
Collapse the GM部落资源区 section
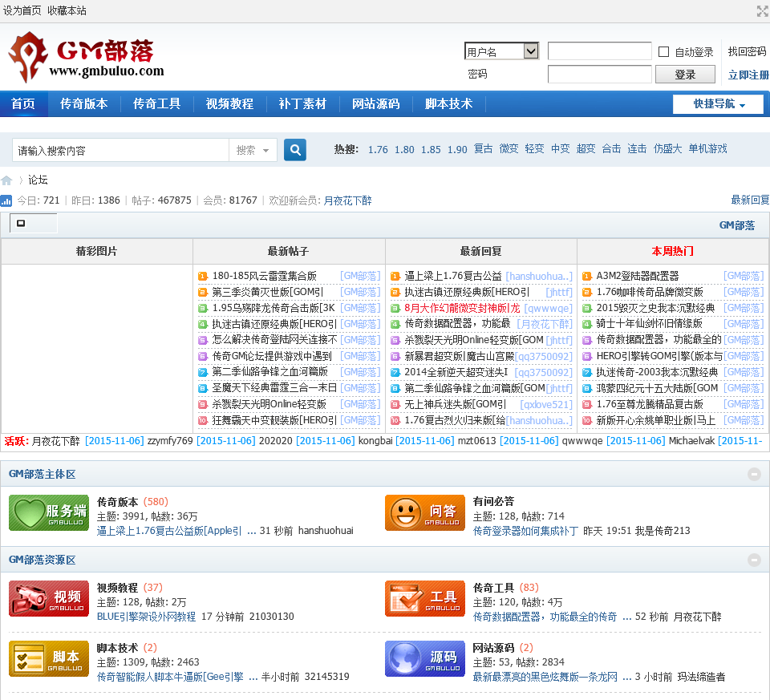754,560
